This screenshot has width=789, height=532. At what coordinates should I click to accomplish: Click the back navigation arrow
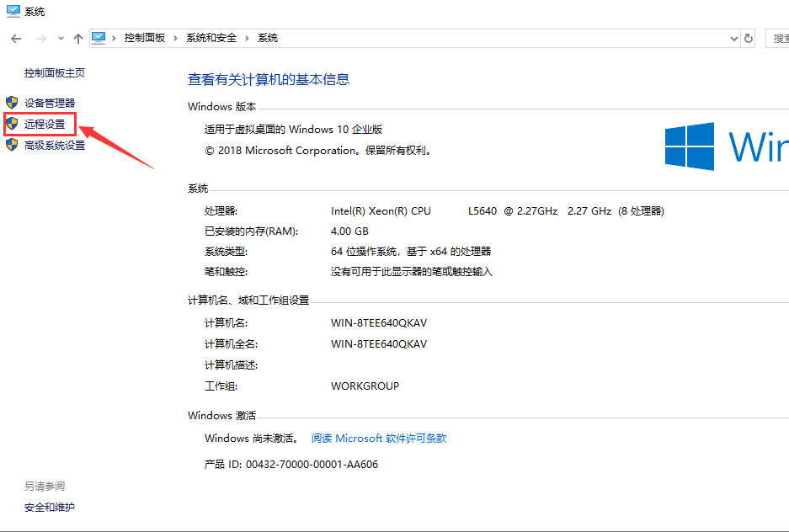pyautogui.click(x=15, y=38)
